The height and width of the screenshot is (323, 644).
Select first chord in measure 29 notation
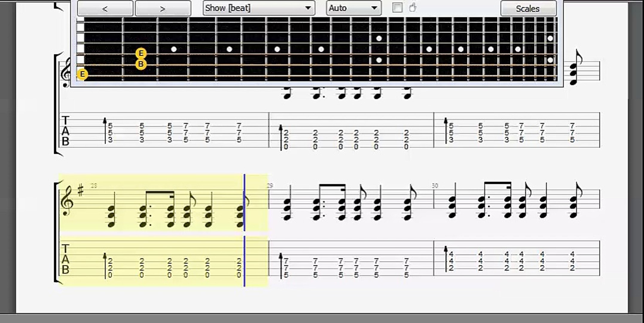coord(287,209)
